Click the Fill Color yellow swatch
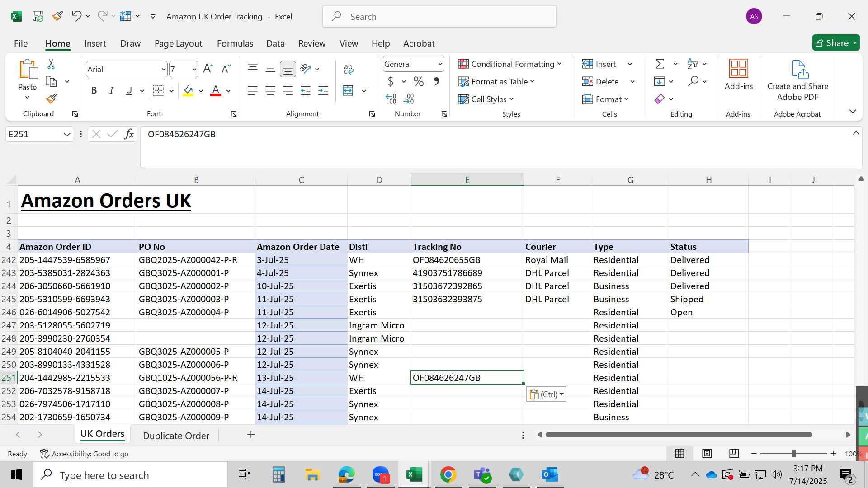The height and width of the screenshot is (488, 868). 189,91
